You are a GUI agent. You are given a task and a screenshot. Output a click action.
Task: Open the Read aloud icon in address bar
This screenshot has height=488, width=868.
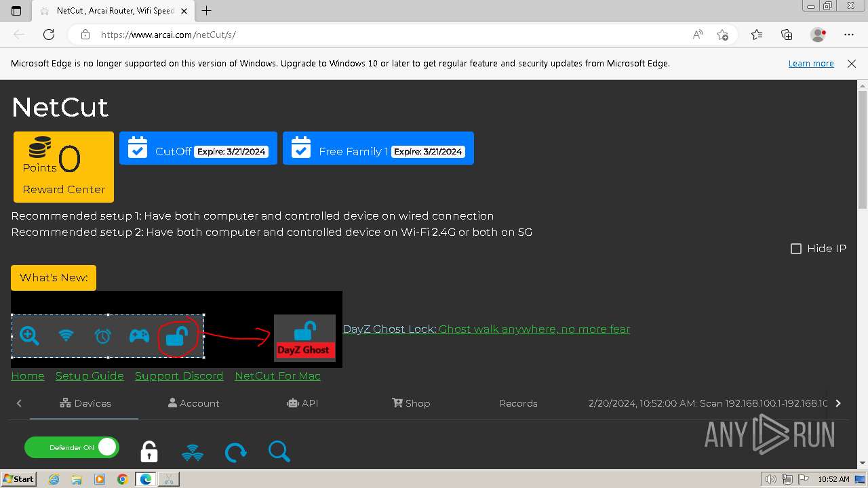(698, 35)
